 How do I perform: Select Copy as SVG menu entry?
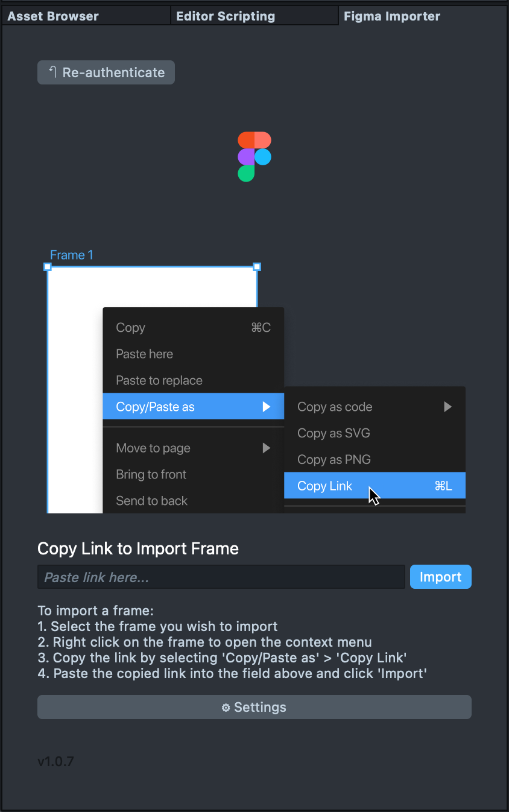pyautogui.click(x=334, y=433)
